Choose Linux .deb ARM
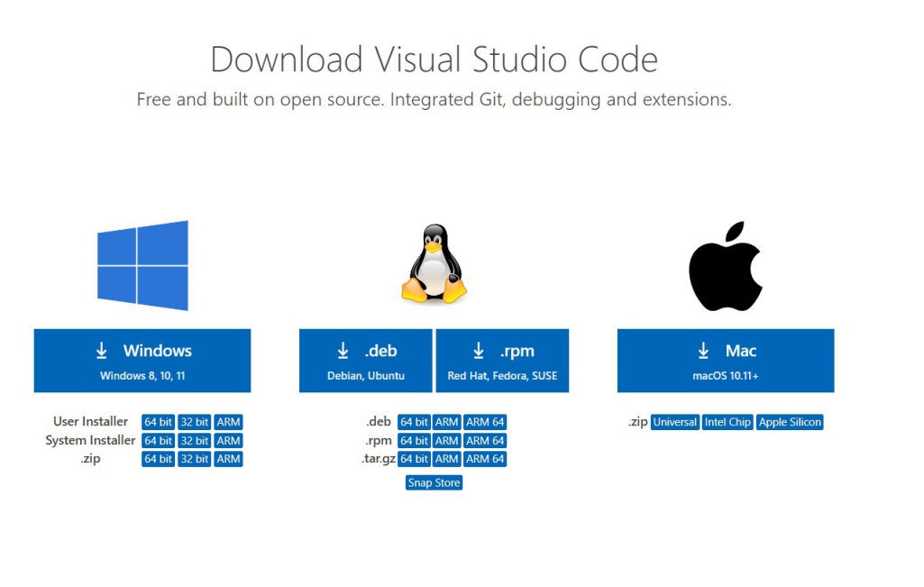This screenshot has width=924, height=587. click(447, 422)
